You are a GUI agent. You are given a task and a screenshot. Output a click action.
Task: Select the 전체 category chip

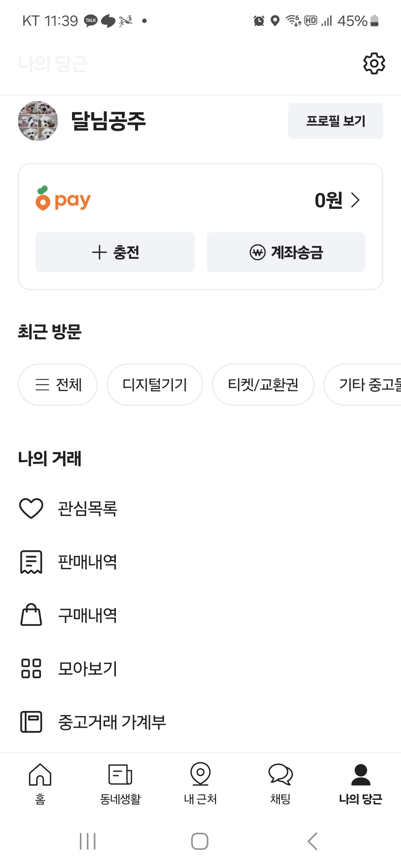click(x=58, y=385)
